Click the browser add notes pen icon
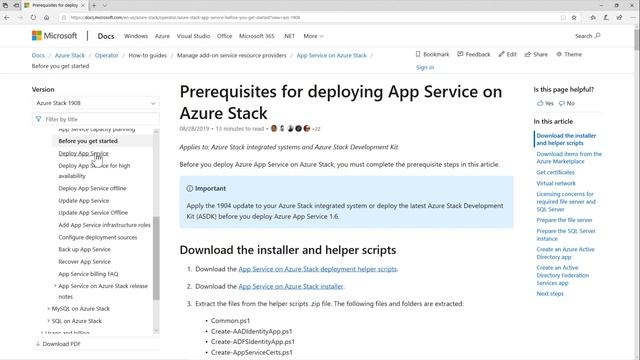 606,18
